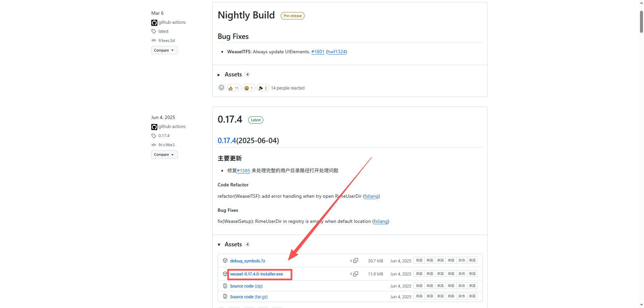Click the tag icon next to latest
Image resolution: width=644 pixels, height=308 pixels.
[154, 32]
